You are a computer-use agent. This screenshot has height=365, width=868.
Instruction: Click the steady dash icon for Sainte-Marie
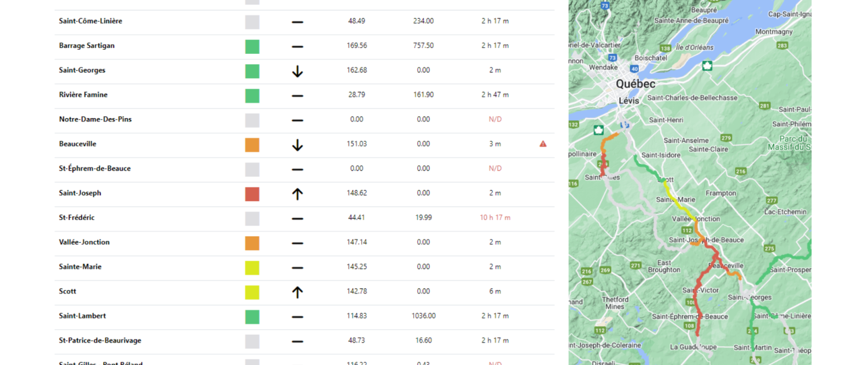297,268
